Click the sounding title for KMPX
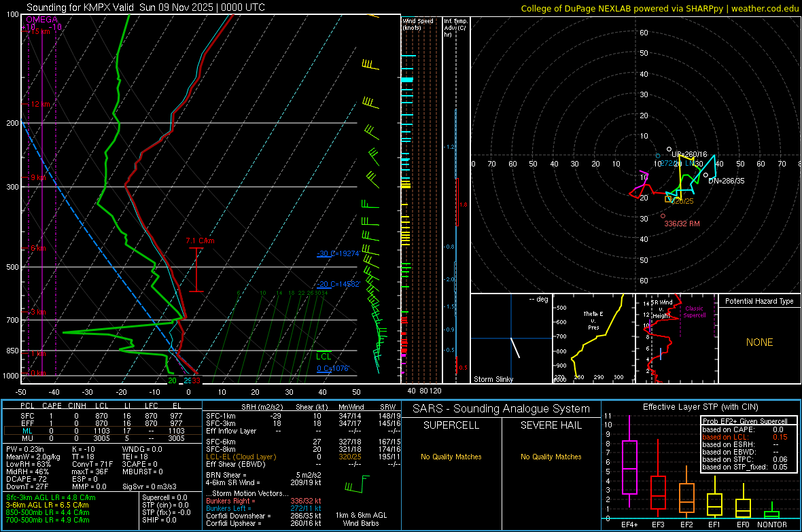The width and height of the screenshot is (802, 532). (x=145, y=7)
